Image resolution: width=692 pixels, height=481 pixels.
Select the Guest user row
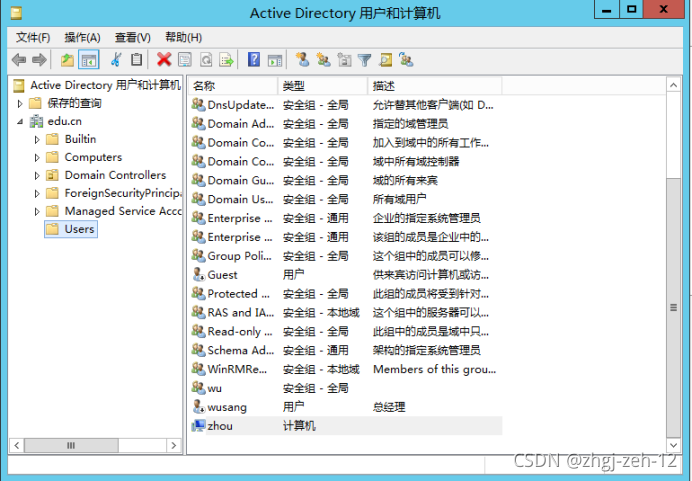pos(346,275)
